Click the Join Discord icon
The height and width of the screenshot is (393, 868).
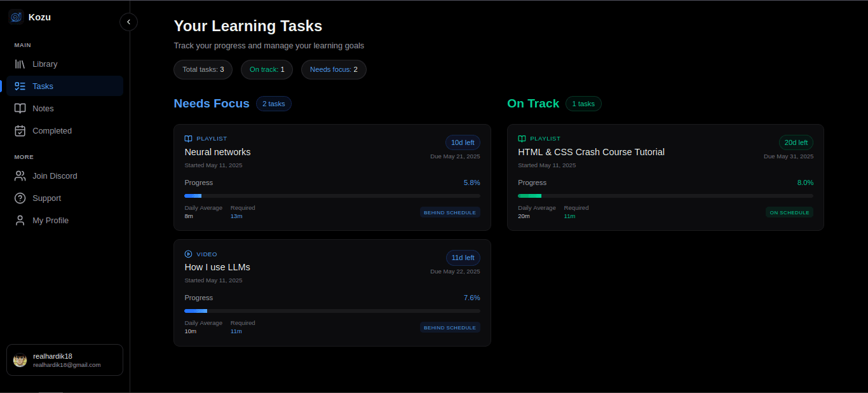click(x=20, y=176)
